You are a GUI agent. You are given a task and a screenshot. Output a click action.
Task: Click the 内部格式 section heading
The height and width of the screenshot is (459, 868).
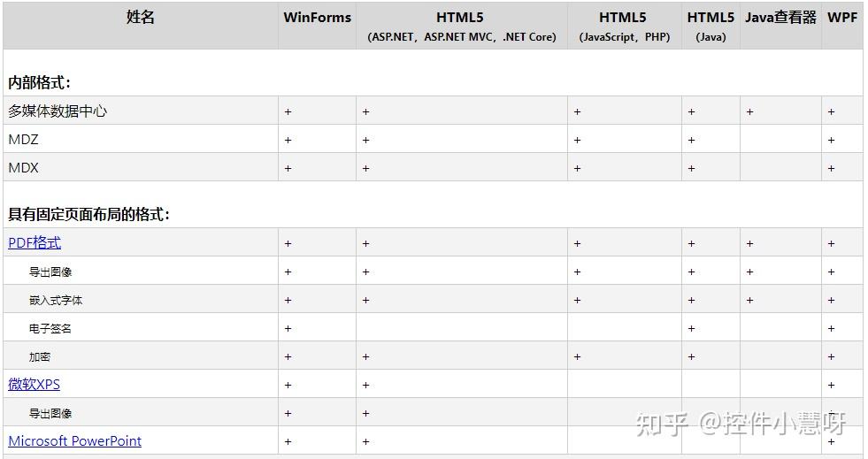40,83
